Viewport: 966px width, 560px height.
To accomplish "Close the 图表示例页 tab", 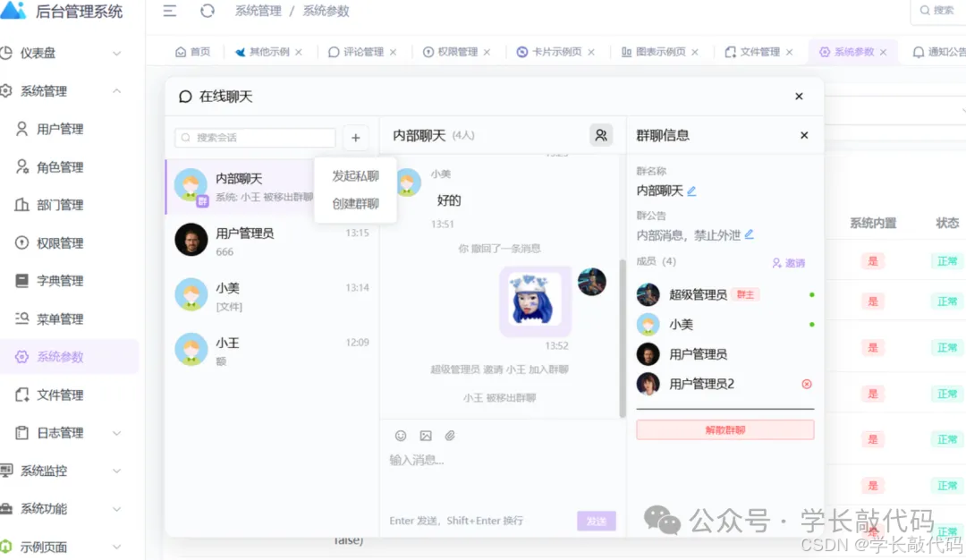I will pos(695,53).
